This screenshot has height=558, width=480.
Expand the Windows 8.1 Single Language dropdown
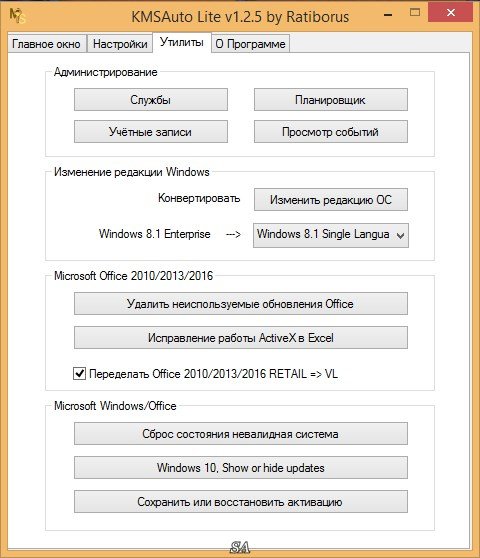tap(331, 235)
